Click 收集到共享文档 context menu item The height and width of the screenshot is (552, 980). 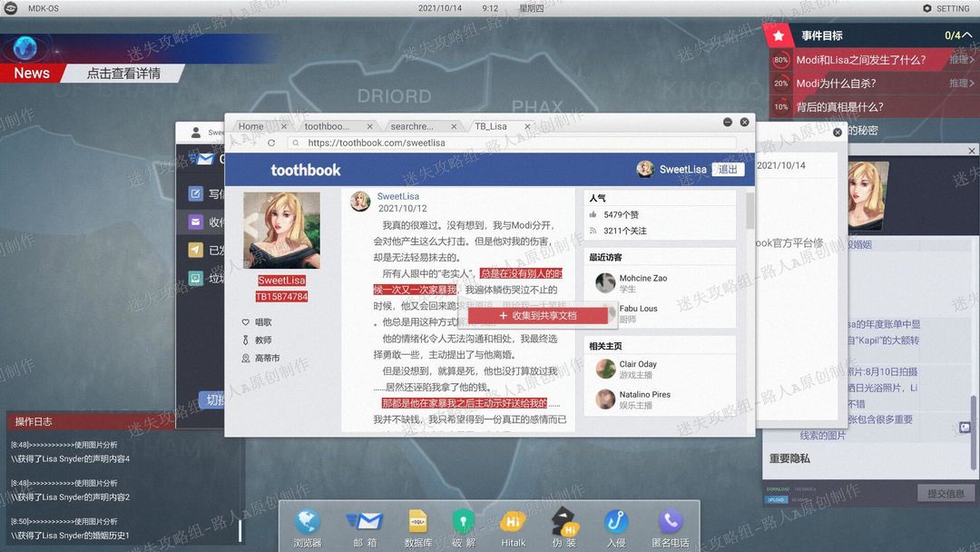pyautogui.click(x=538, y=316)
